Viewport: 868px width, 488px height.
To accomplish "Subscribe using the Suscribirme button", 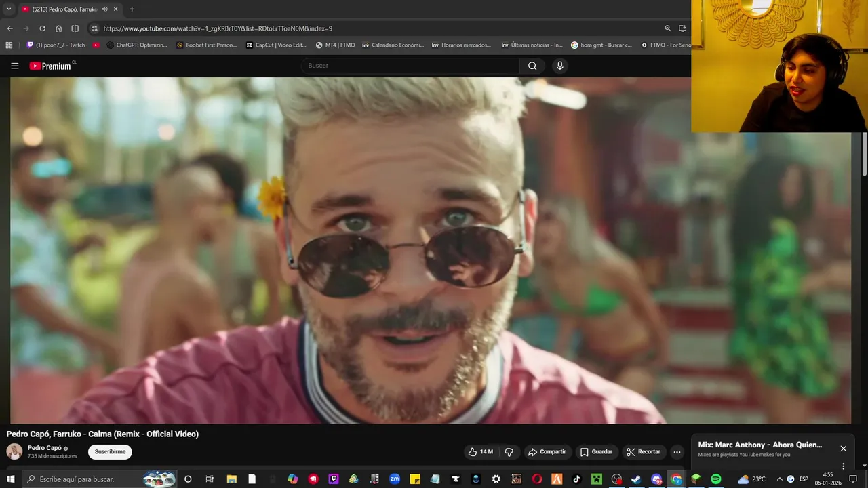I will 110,452.
